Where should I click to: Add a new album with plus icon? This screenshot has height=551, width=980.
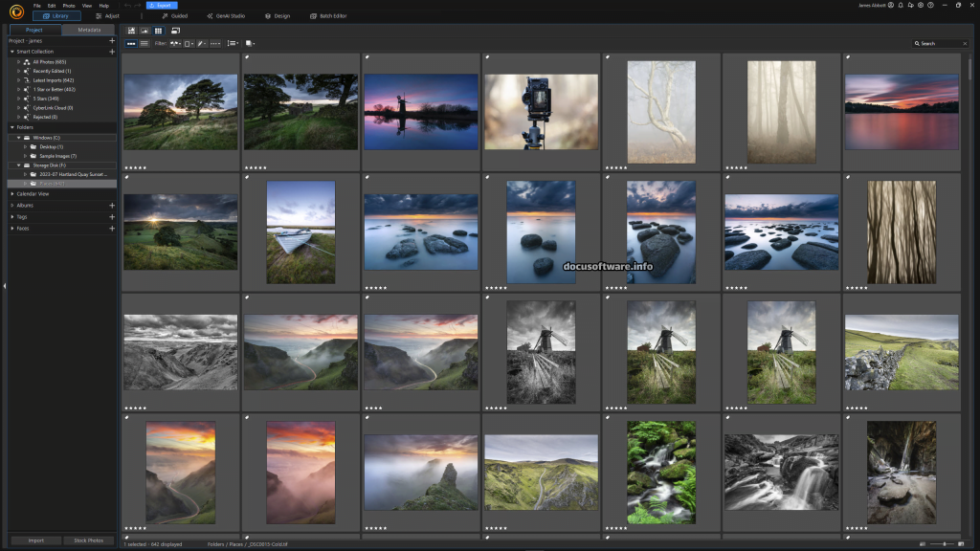click(x=112, y=205)
